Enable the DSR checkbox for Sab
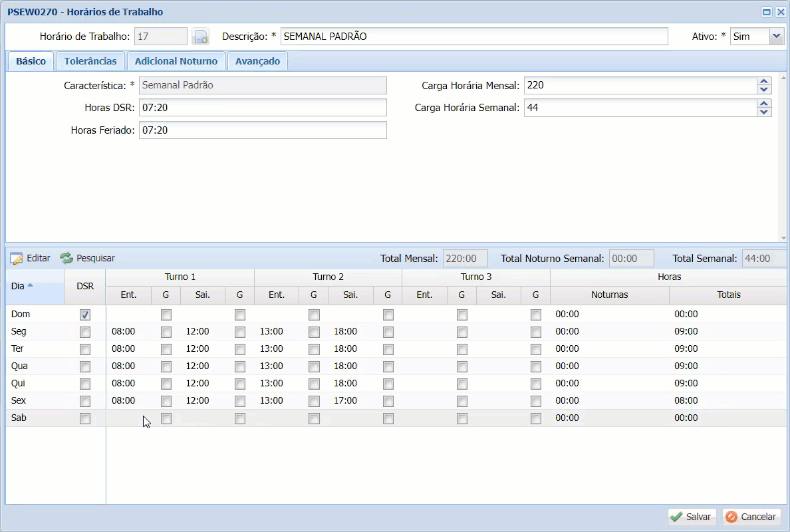This screenshot has height=532, width=790. coord(85,418)
